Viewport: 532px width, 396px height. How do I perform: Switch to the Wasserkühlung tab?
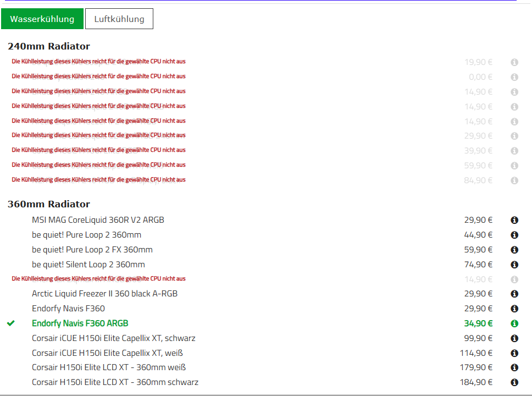pyautogui.click(x=42, y=19)
